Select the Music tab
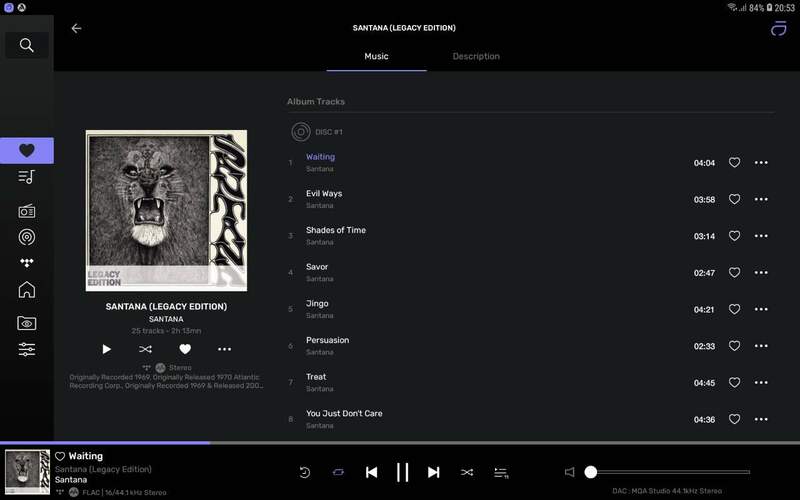Image resolution: width=800 pixels, height=500 pixels. click(377, 57)
